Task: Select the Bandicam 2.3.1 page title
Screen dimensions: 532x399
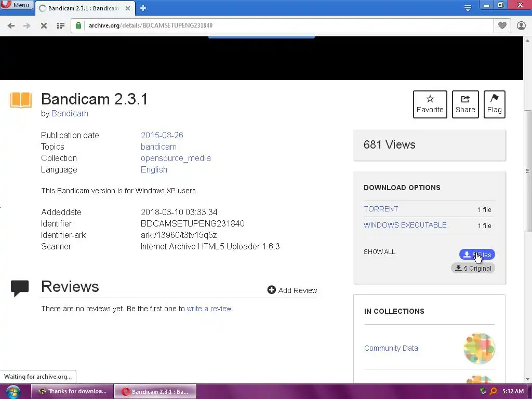Action: click(x=95, y=99)
